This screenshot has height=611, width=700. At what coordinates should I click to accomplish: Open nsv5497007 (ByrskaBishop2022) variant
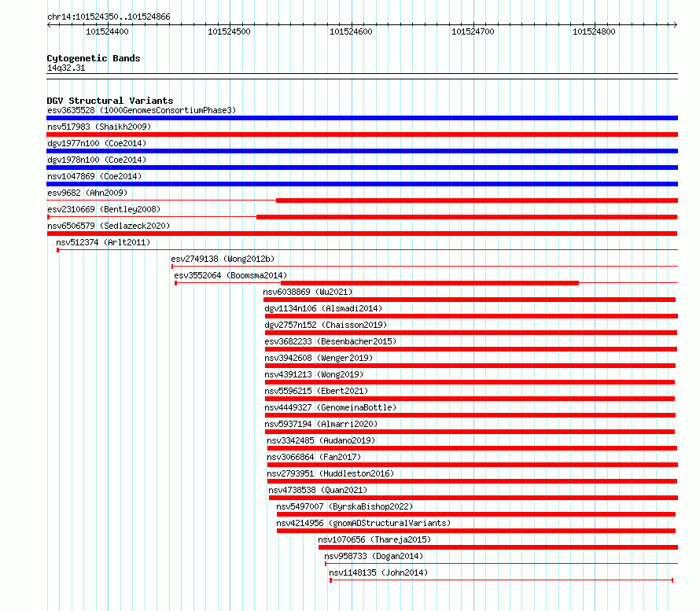(x=344, y=506)
